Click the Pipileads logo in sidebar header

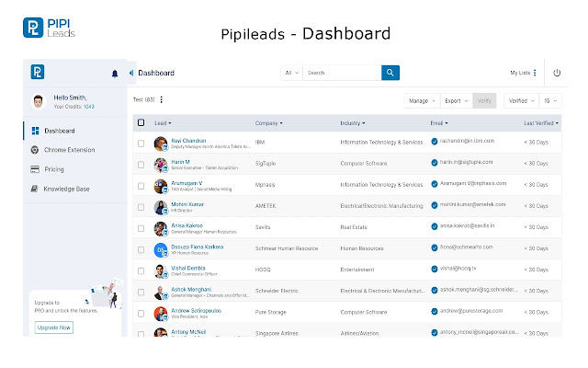point(38,73)
